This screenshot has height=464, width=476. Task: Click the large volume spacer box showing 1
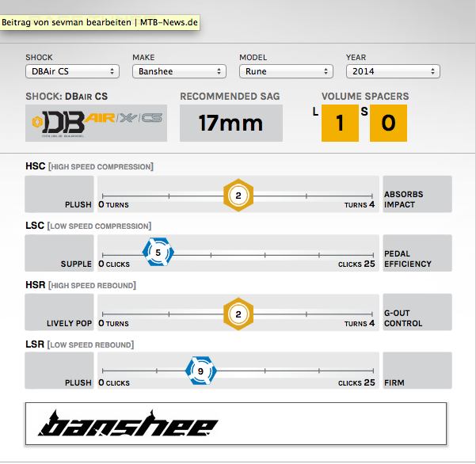(340, 124)
